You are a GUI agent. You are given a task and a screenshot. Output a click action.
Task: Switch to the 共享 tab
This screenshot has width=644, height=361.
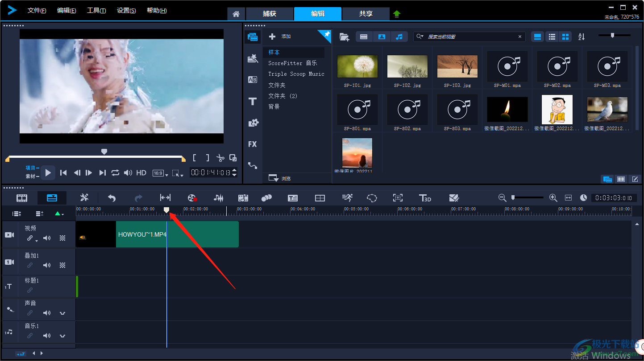click(366, 14)
